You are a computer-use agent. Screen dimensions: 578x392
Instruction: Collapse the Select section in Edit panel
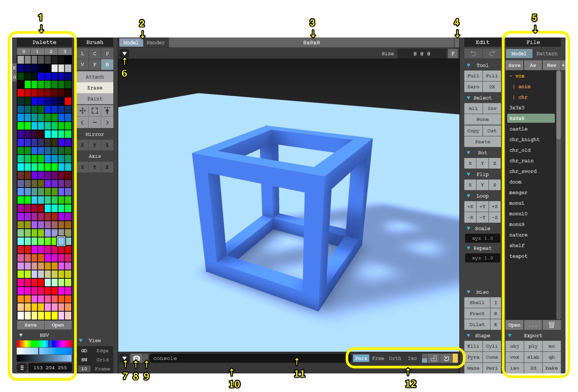(469, 98)
